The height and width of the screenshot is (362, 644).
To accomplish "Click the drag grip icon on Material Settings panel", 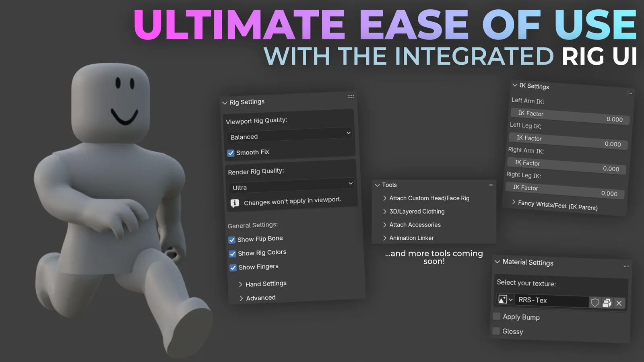I will [627, 266].
